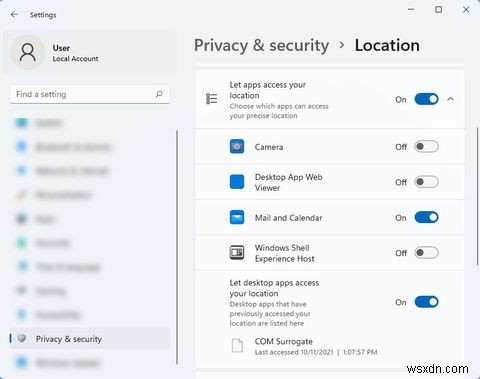This screenshot has height=379, width=480.
Task: Click the Camera app icon
Action: (x=237, y=147)
